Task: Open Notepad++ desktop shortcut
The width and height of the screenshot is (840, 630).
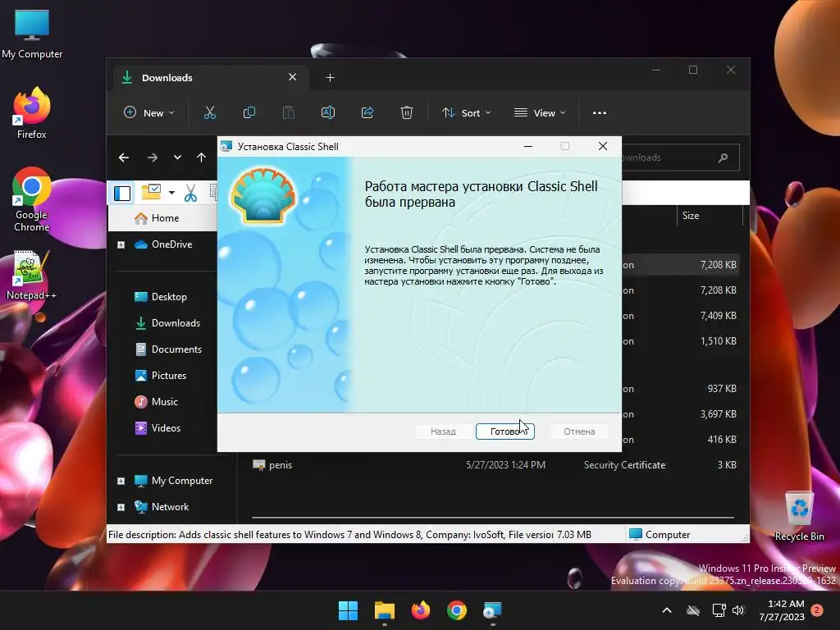Action: coord(32,276)
